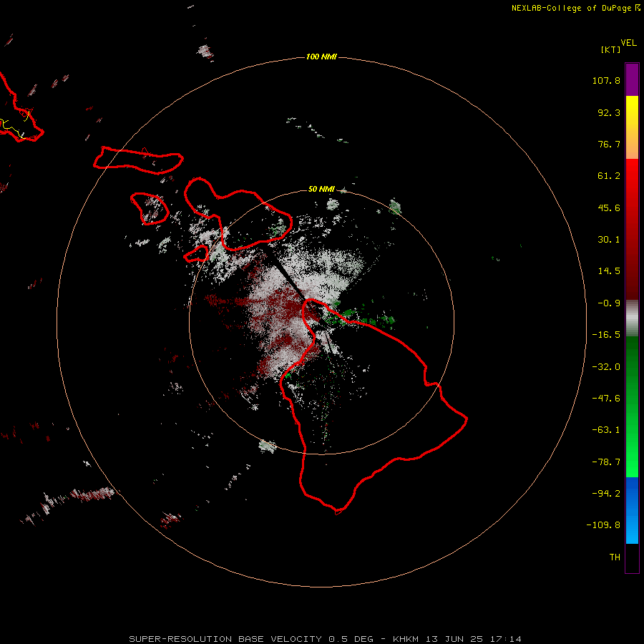644x644 pixels.
Task: Pick the yellow-orange segment of velocity scale
Action: click(632, 127)
